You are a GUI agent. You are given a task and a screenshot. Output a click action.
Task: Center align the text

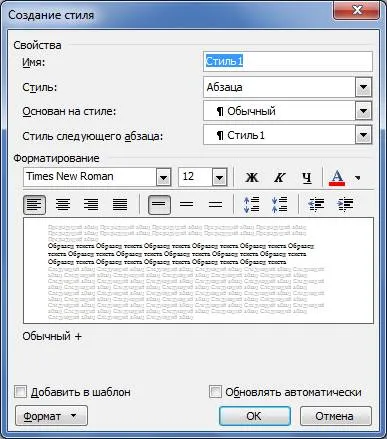[x=63, y=204]
